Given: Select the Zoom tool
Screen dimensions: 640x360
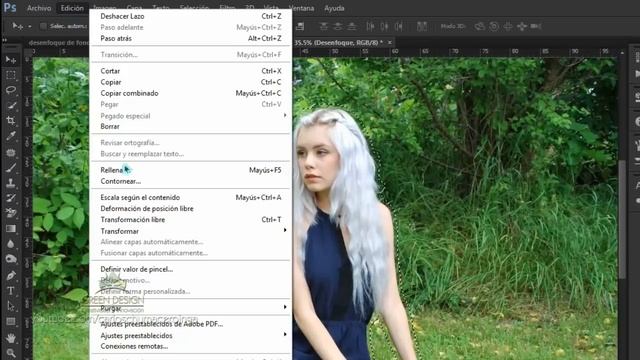Looking at the screenshot, I should 11,353.
